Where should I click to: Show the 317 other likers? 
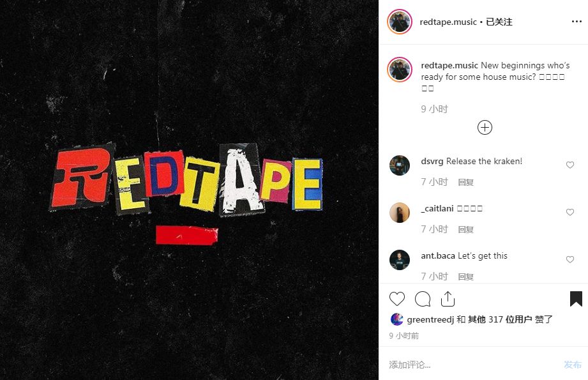pyautogui.click(x=499, y=319)
